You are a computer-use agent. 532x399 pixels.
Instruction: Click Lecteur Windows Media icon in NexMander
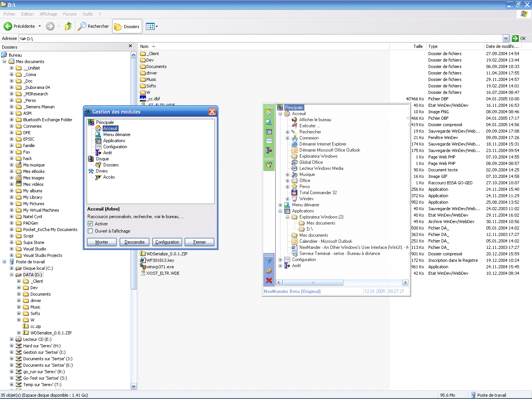tap(294, 168)
